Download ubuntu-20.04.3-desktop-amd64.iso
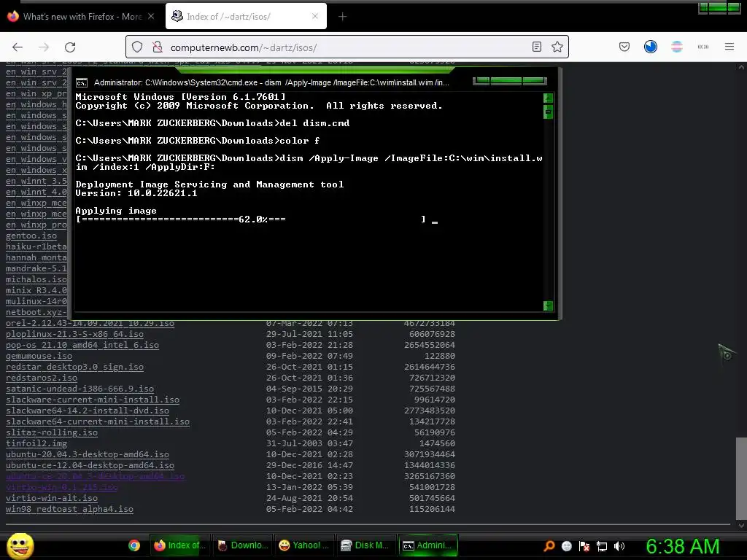 88,455
